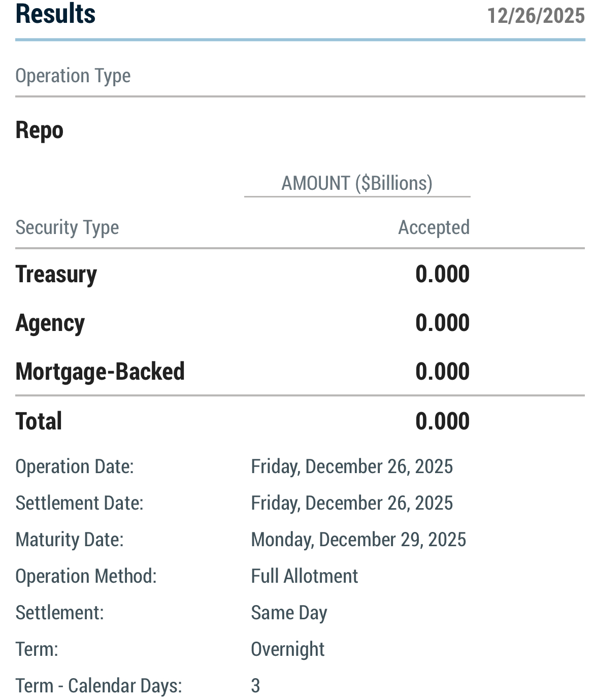Select the Total row label
This screenshot has width=594, height=700.
[x=39, y=421]
